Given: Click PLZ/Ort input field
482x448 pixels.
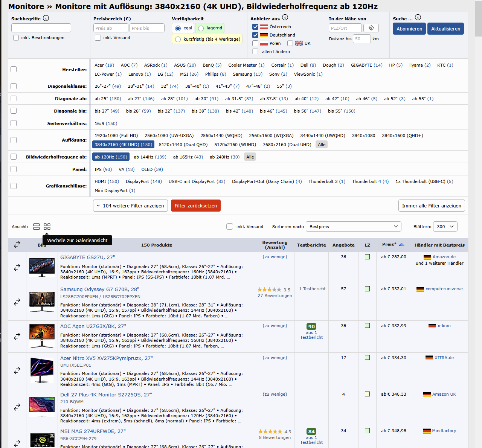Looking at the screenshot, I should (345, 28).
